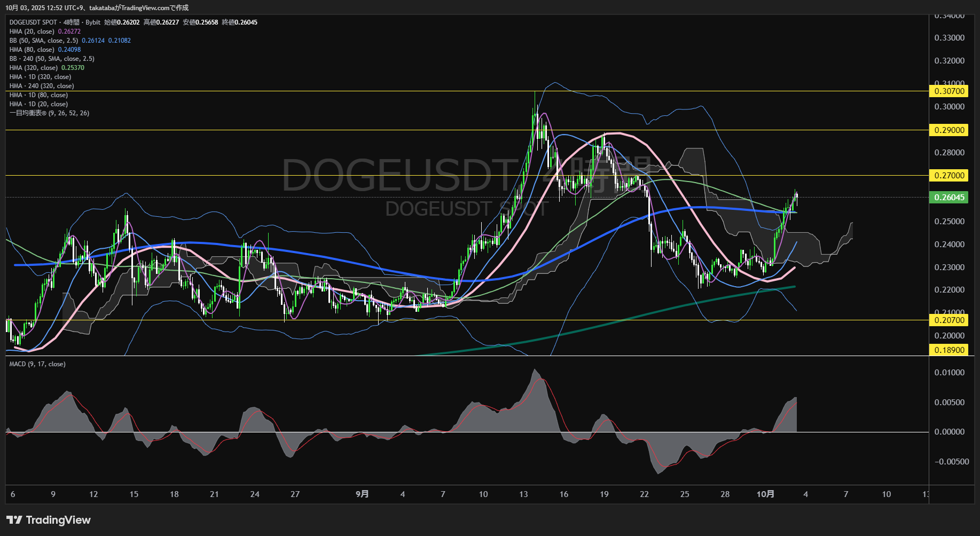
Task: Select the Ichimoku 一目均衡表 indicator legend
Action: [x=49, y=113]
